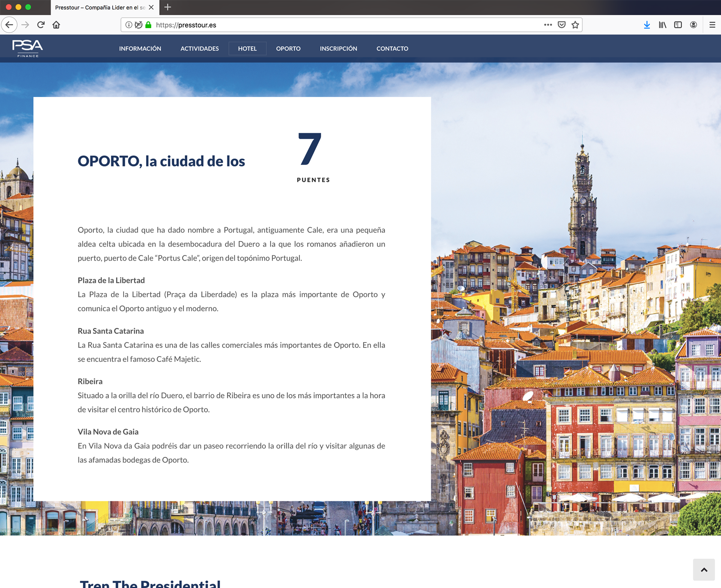Open page actions three-dot menu

(x=548, y=25)
